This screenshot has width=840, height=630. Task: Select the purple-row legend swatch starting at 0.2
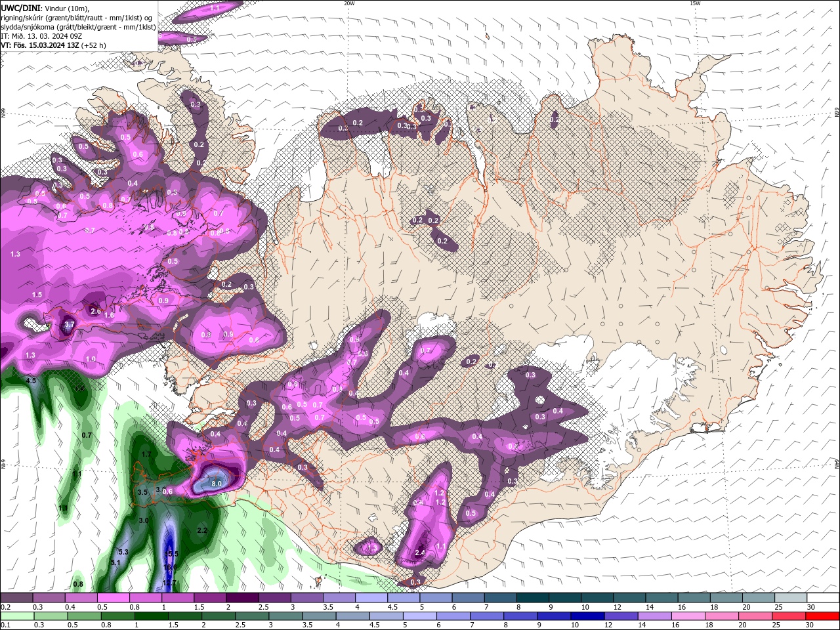16,598
